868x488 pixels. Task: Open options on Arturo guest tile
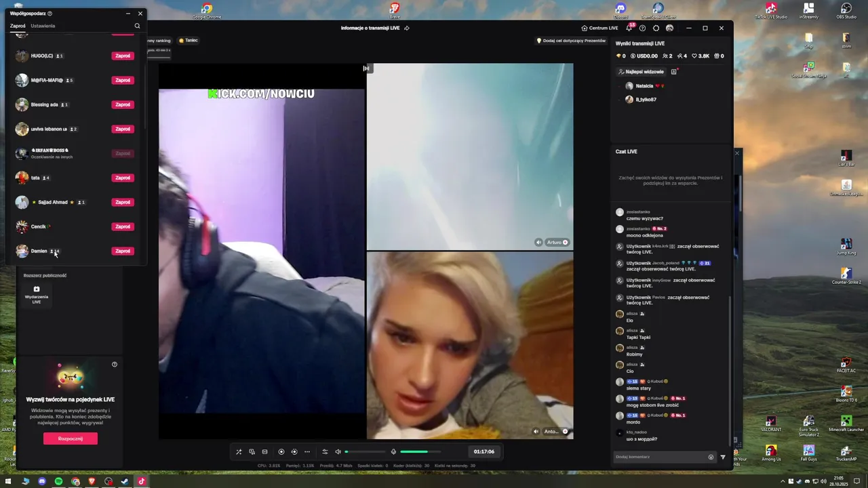(566, 242)
